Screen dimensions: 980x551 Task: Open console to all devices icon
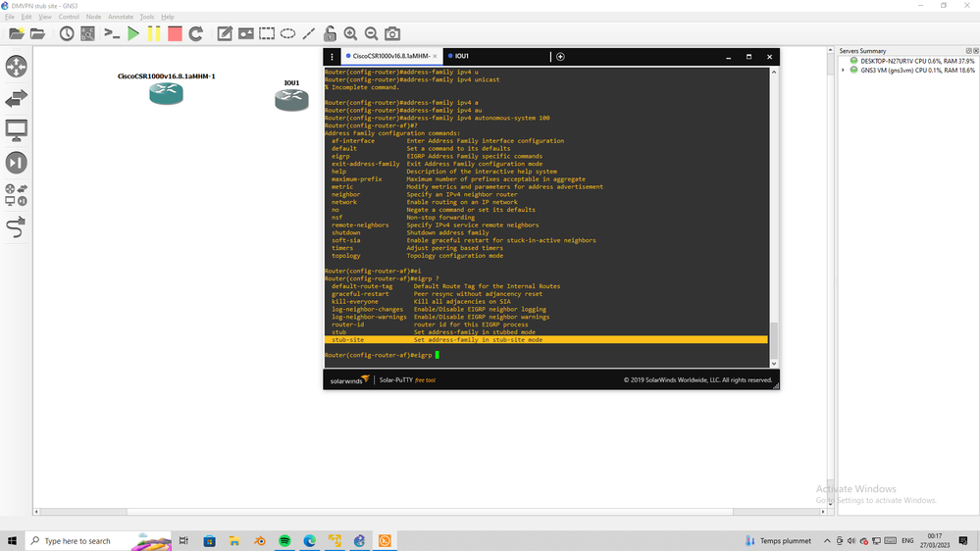[x=112, y=33]
